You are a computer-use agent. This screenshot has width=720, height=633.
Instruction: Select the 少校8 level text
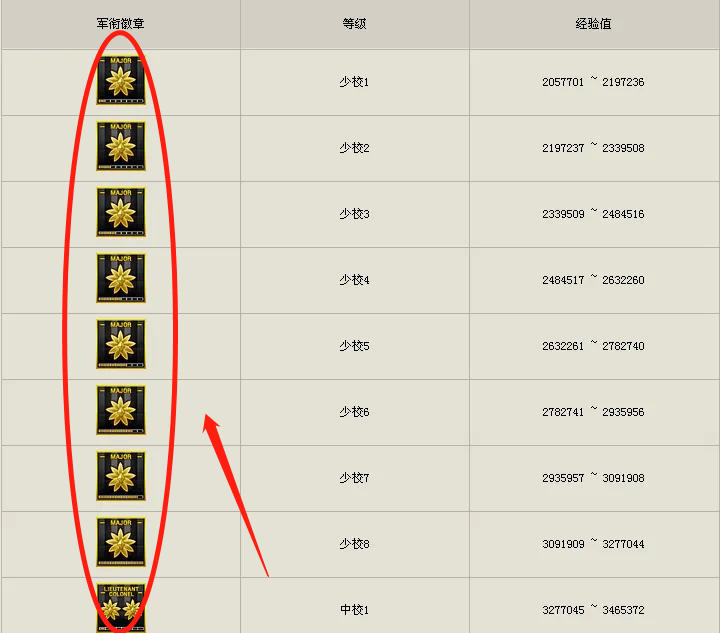pos(354,544)
